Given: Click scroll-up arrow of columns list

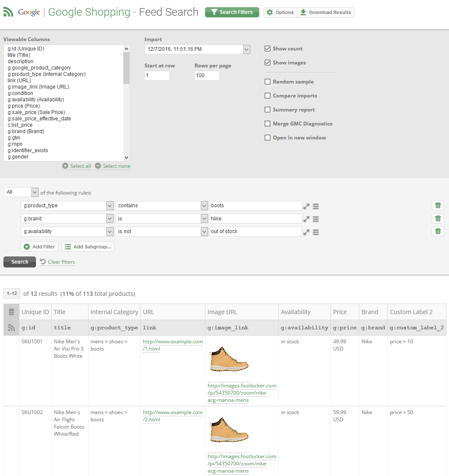Looking at the screenshot, I should point(127,49).
